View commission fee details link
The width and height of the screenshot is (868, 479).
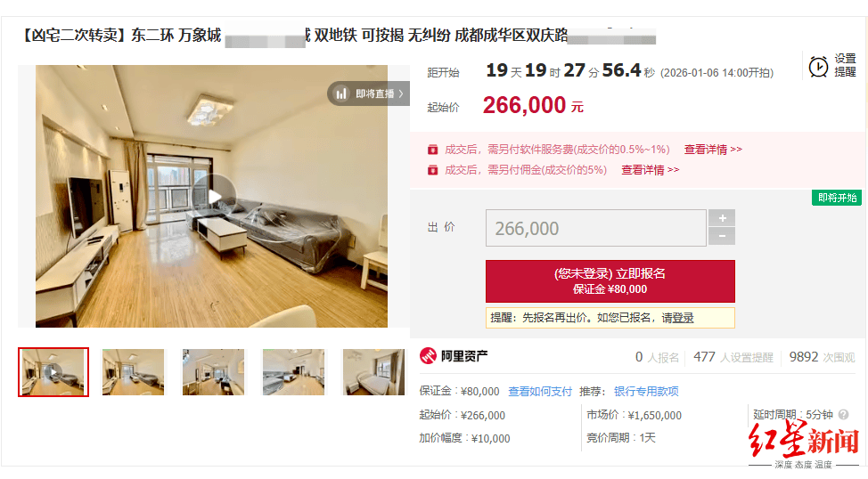(650, 170)
